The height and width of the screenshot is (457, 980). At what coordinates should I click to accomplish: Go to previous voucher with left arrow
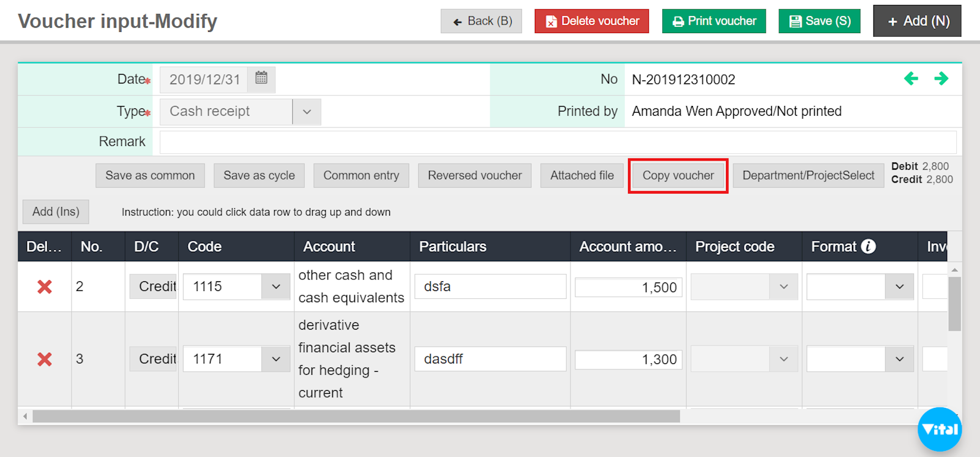(x=911, y=78)
